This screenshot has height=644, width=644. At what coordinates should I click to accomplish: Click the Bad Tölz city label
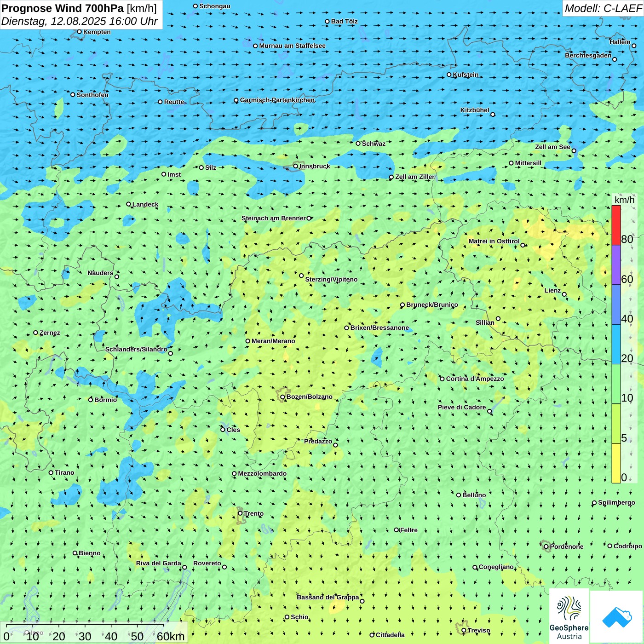click(x=344, y=21)
